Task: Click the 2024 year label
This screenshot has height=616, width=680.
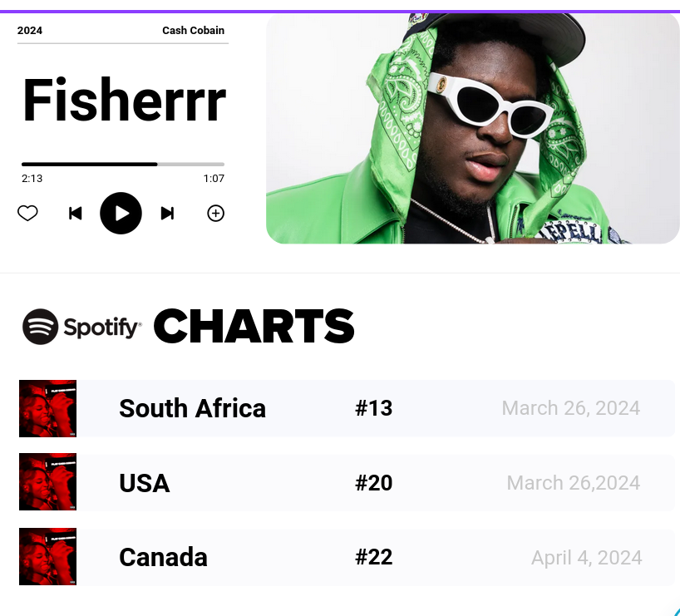Action: pos(30,31)
